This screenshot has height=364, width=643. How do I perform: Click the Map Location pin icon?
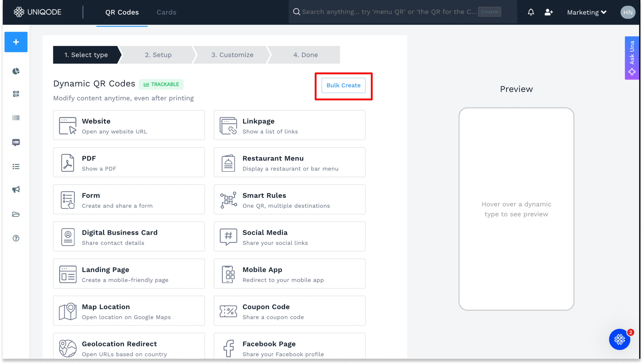coord(68,311)
